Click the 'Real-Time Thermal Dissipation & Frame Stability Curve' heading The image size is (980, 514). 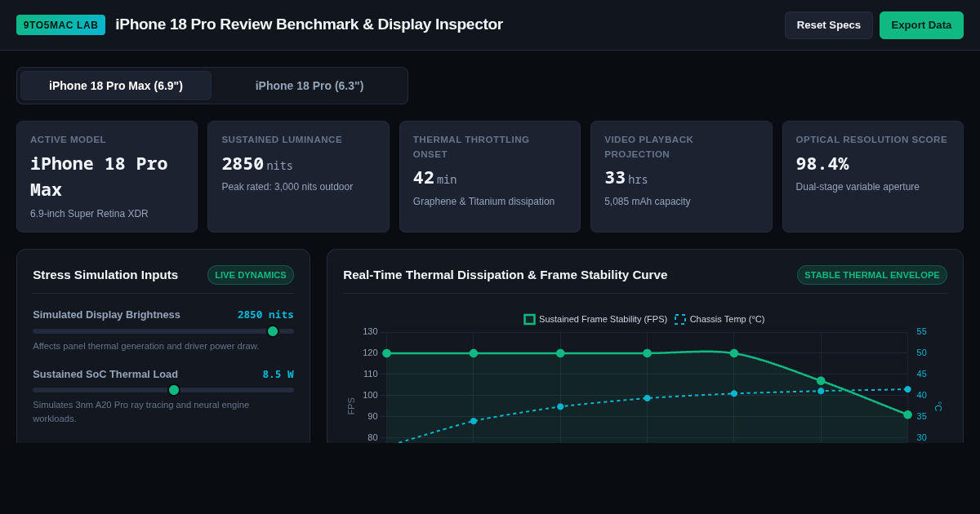click(x=505, y=275)
